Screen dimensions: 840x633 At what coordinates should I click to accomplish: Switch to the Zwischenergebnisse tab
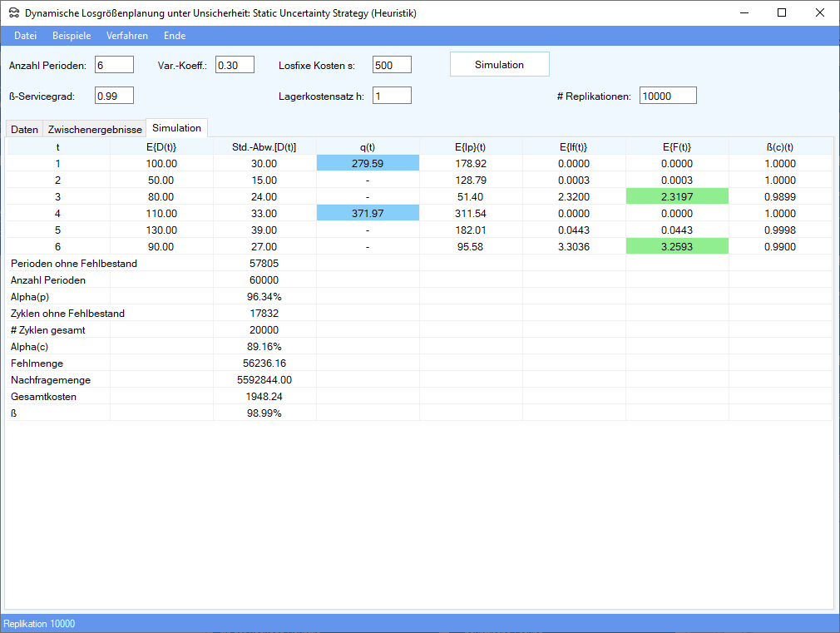[x=95, y=129]
